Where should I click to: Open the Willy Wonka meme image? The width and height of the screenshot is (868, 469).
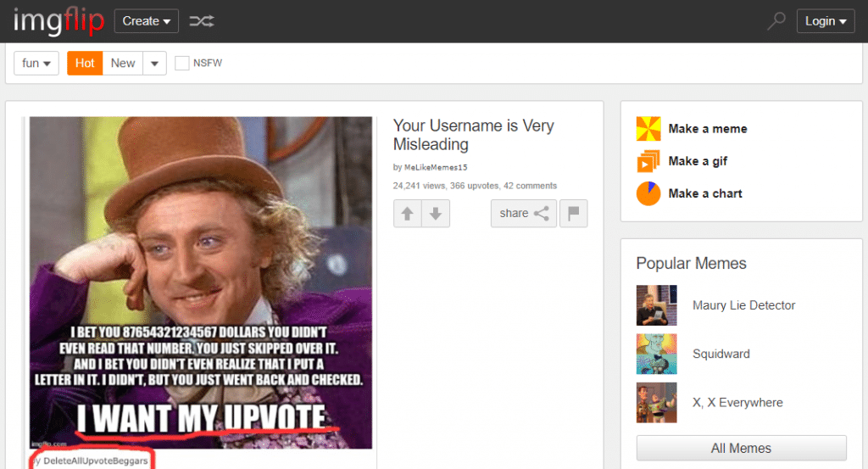(201, 282)
